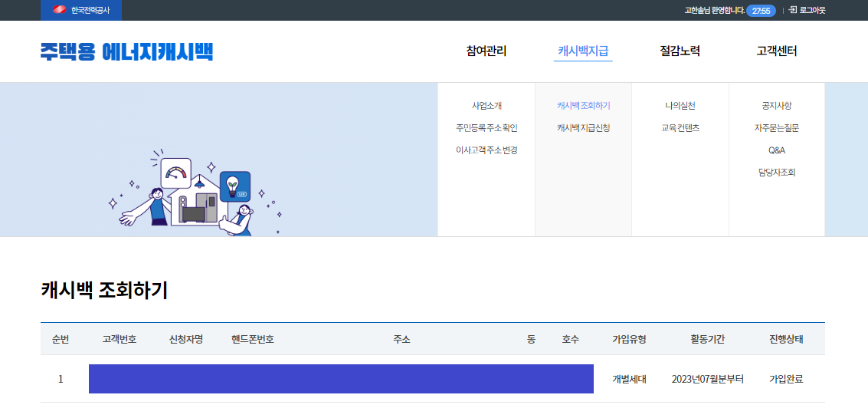Click the house and appliances illustration

point(197,193)
